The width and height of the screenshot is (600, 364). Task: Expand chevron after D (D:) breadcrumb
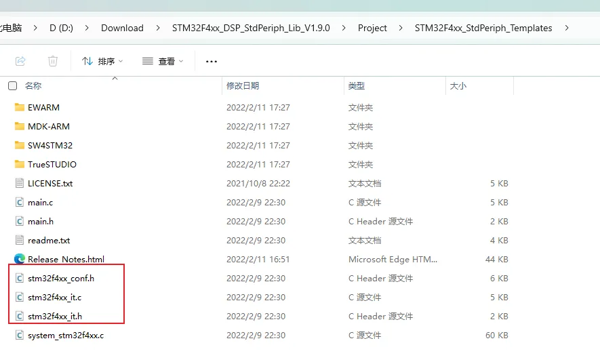point(87,28)
